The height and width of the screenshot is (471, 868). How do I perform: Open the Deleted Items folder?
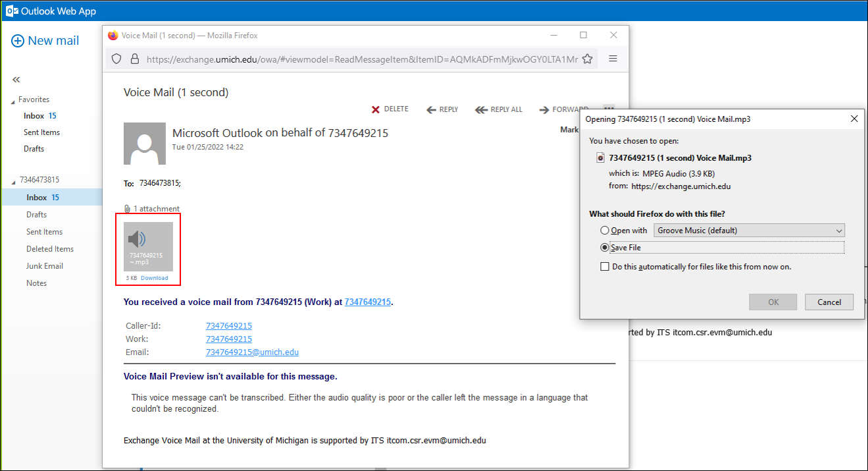(x=50, y=249)
